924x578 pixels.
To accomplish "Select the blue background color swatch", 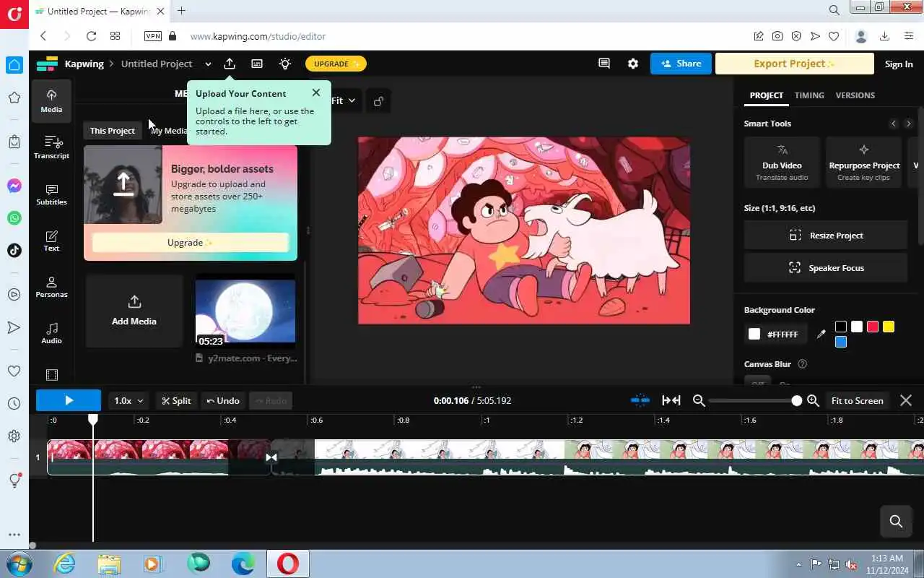I will tap(841, 342).
